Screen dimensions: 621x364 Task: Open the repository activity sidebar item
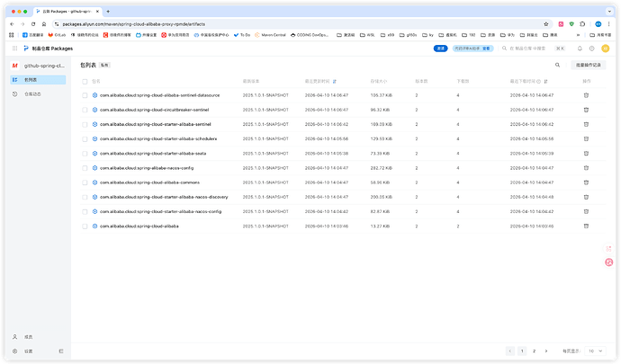(x=38, y=94)
